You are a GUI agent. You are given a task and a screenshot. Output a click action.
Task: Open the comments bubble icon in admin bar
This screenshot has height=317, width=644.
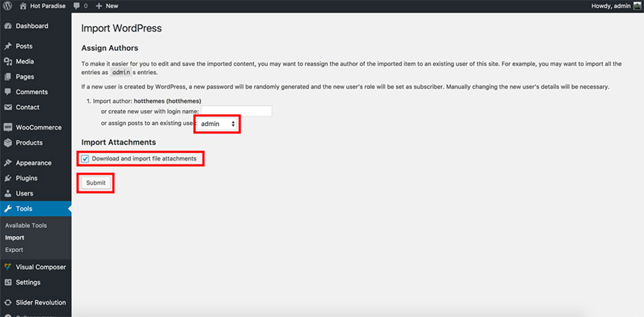(76, 6)
